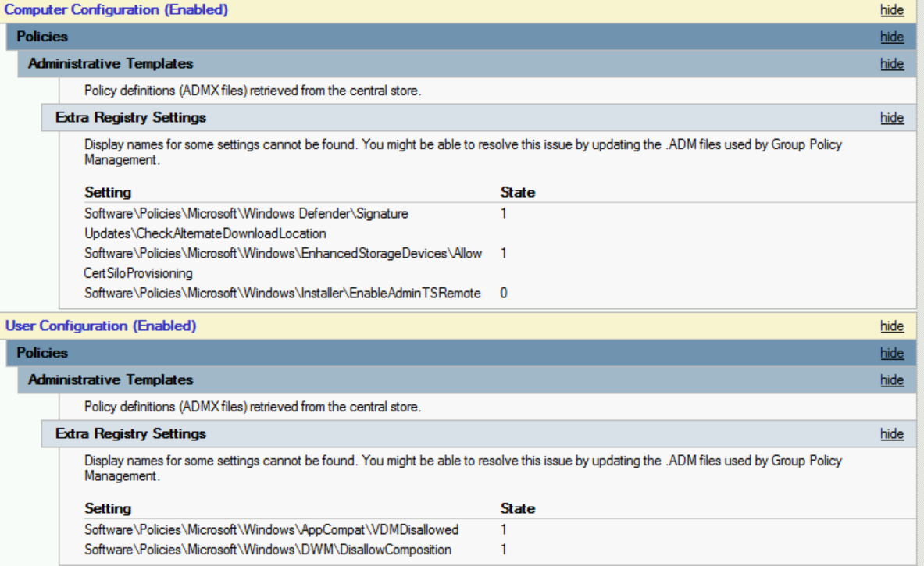Click the State value of EnableAdminTSRemote
The image size is (924, 566).
pyautogui.click(x=504, y=293)
